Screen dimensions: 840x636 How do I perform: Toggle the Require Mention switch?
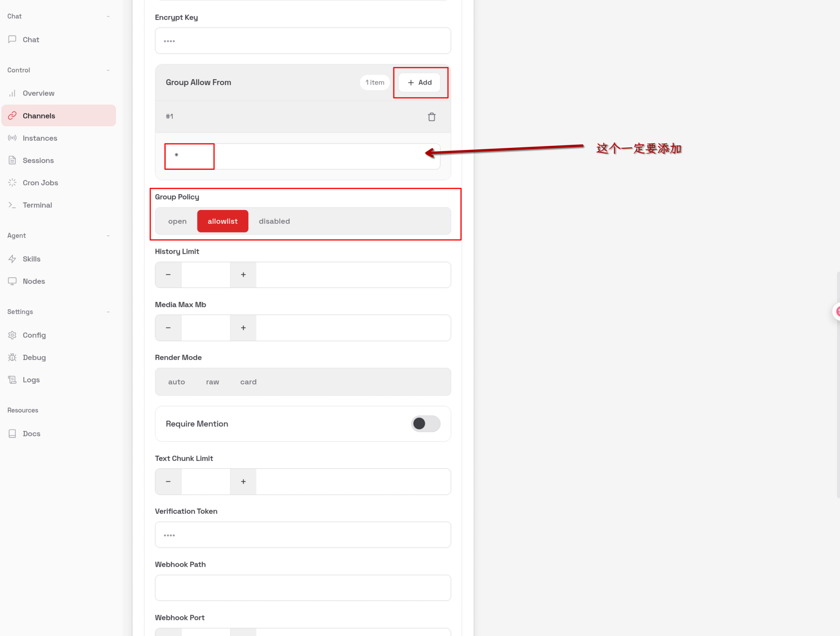[425, 424]
